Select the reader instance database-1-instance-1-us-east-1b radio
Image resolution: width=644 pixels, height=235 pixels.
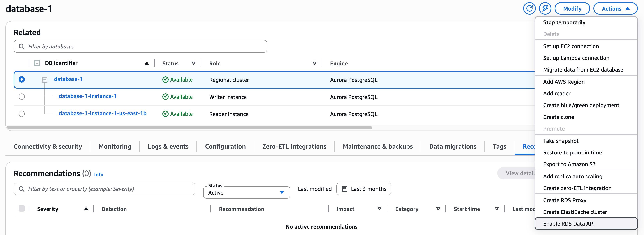(22, 114)
